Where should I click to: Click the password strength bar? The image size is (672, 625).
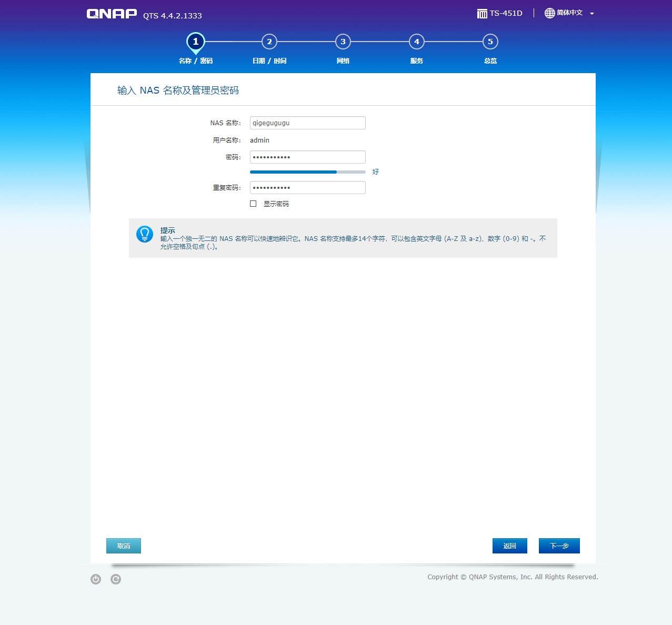(x=308, y=172)
